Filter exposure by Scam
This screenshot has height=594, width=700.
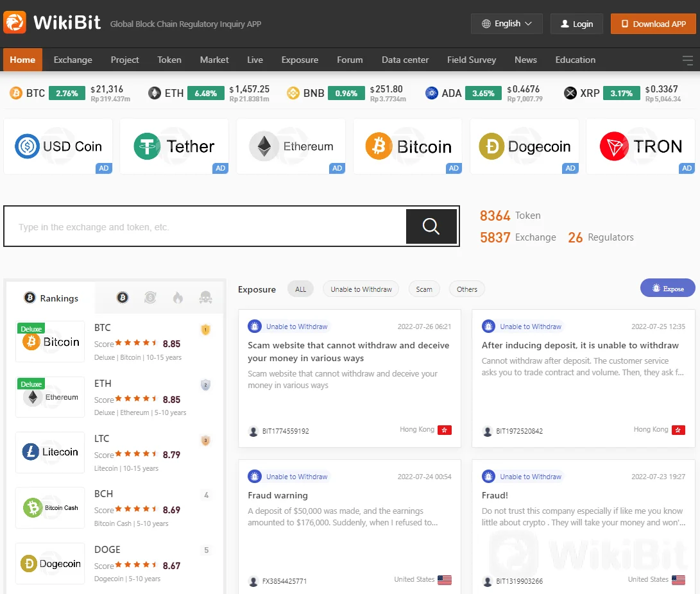(423, 289)
